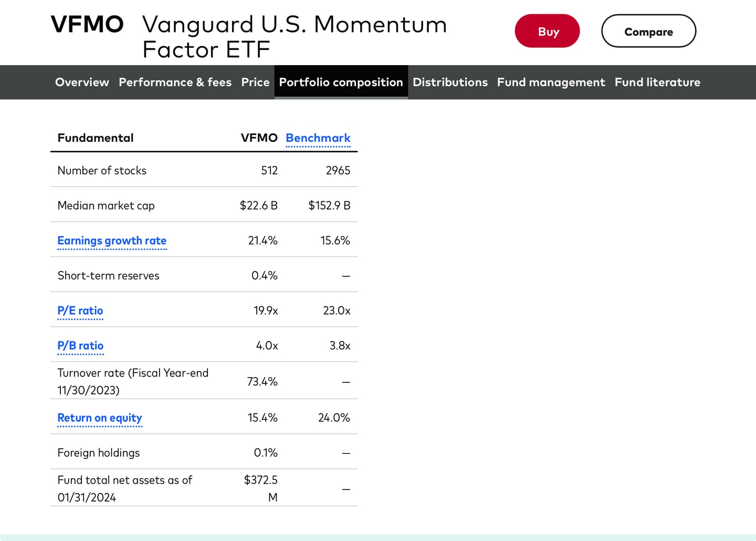Show the P/B ratio definition
The height and width of the screenshot is (541, 756).
(80, 346)
